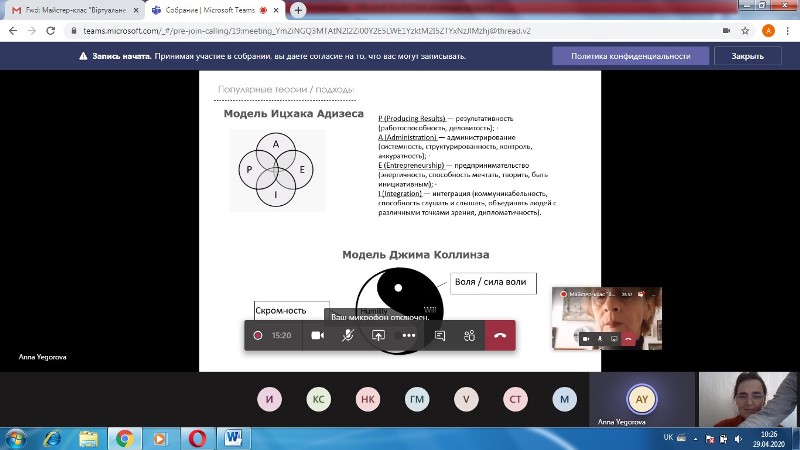Open media player from taskbar
Viewport: 800px width, 450px height.
(160, 438)
